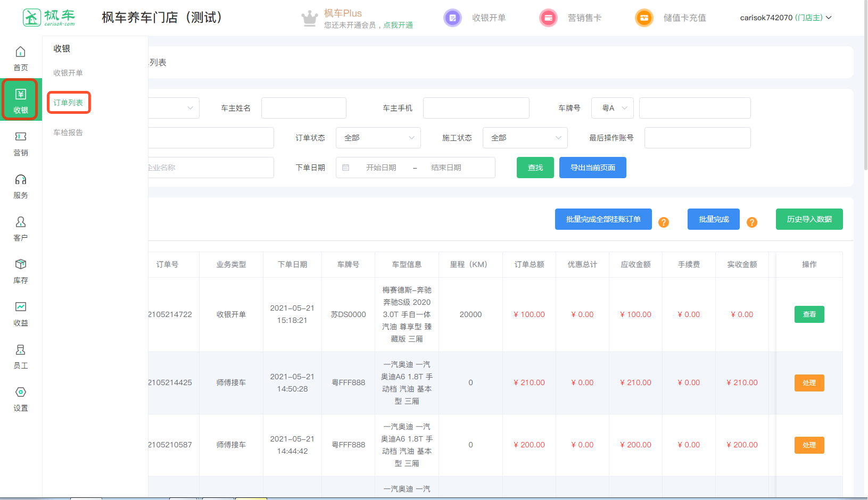Select the 营销 marketing sidebar icon
868x500 pixels.
(20, 138)
